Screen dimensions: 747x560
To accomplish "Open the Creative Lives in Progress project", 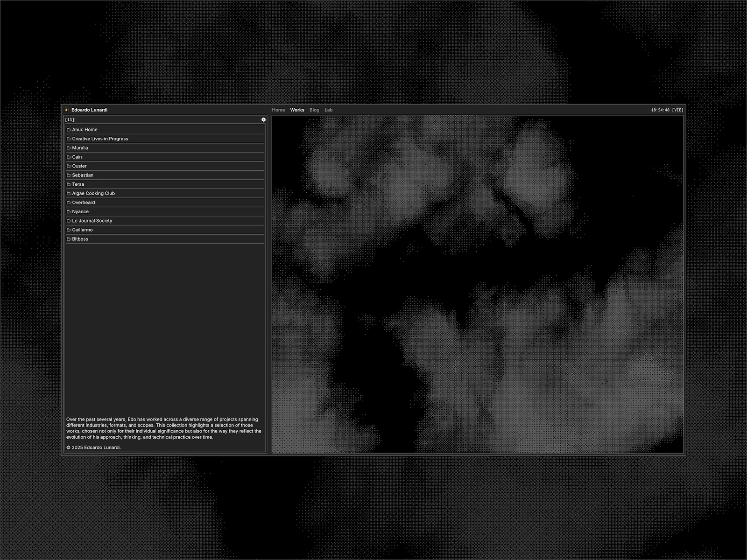I will 100,139.
